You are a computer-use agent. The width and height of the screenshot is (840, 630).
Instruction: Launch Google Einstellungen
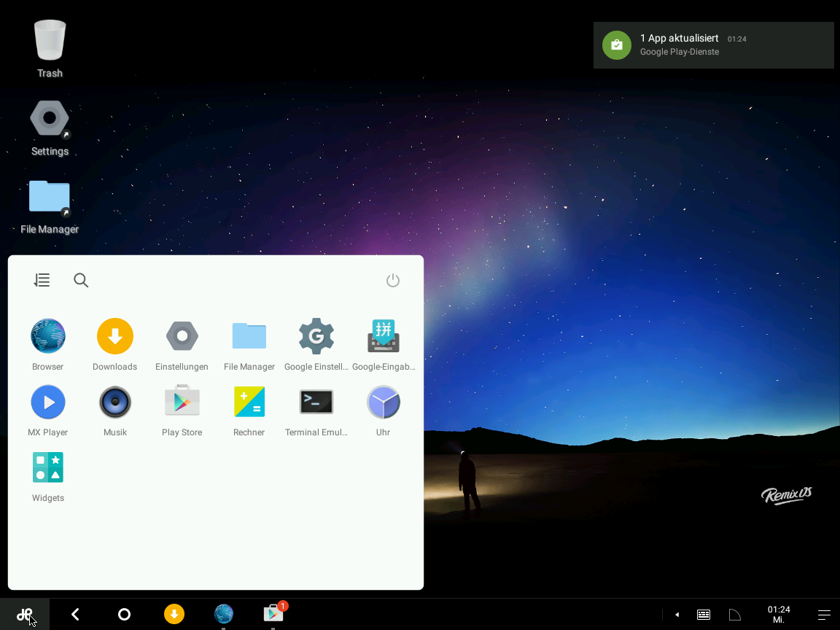pos(316,336)
